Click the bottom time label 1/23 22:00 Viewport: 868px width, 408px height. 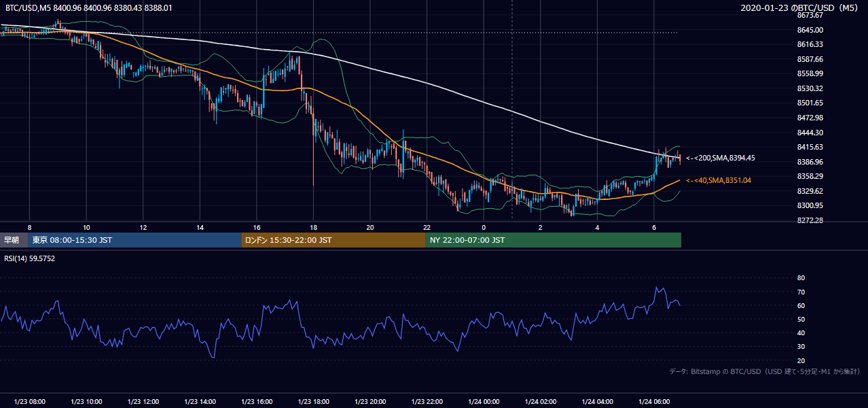(x=427, y=402)
